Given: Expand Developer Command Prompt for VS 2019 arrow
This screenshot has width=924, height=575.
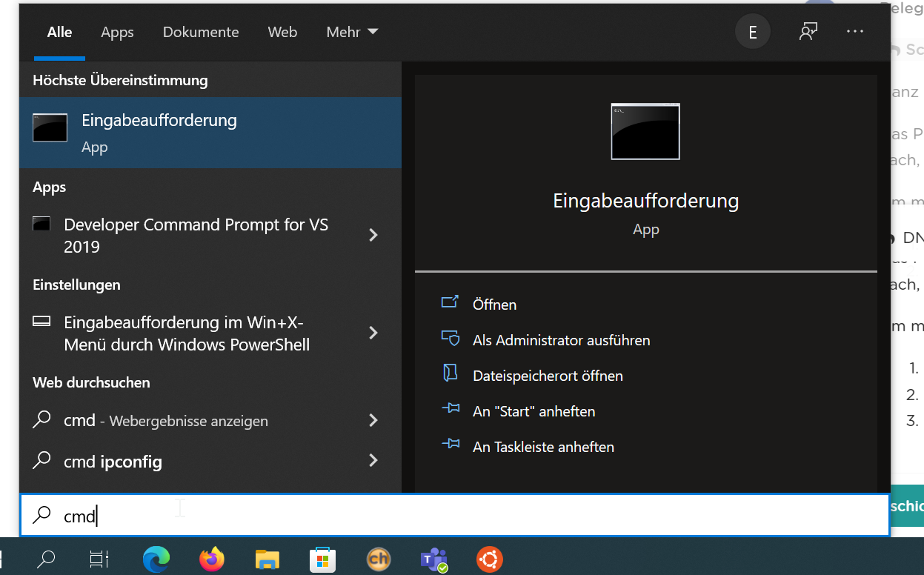Looking at the screenshot, I should click(373, 235).
